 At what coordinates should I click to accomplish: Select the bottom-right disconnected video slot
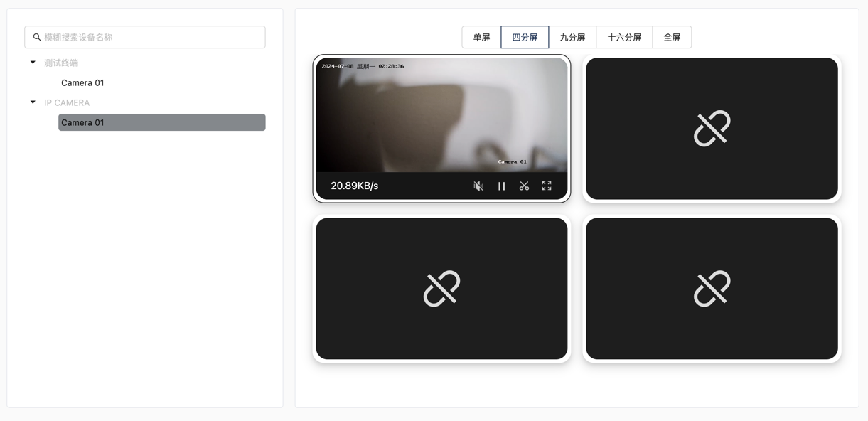712,289
